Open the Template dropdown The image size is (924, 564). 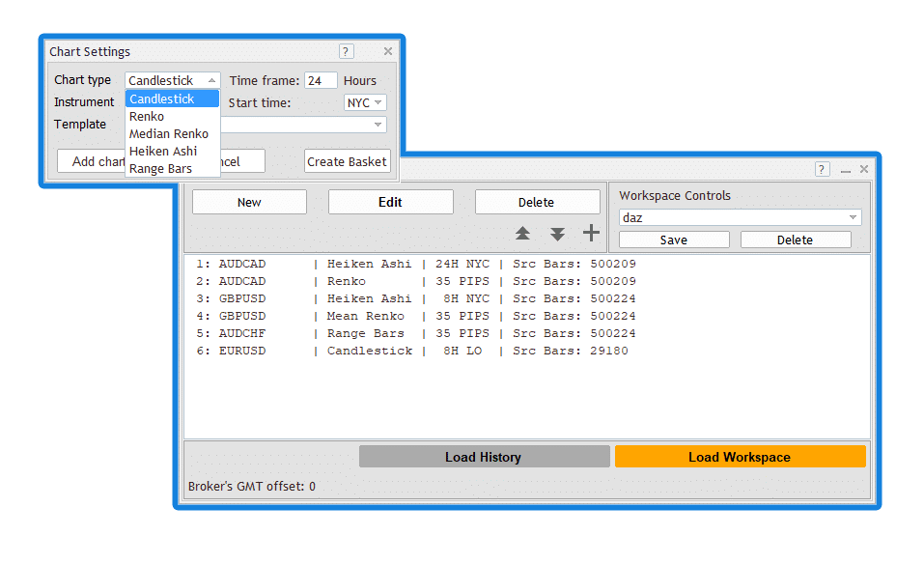click(x=377, y=125)
